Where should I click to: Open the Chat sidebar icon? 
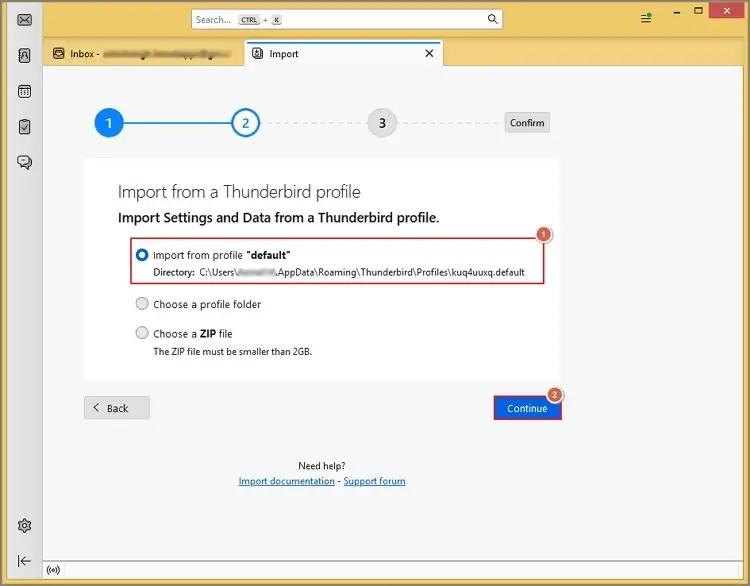point(24,163)
